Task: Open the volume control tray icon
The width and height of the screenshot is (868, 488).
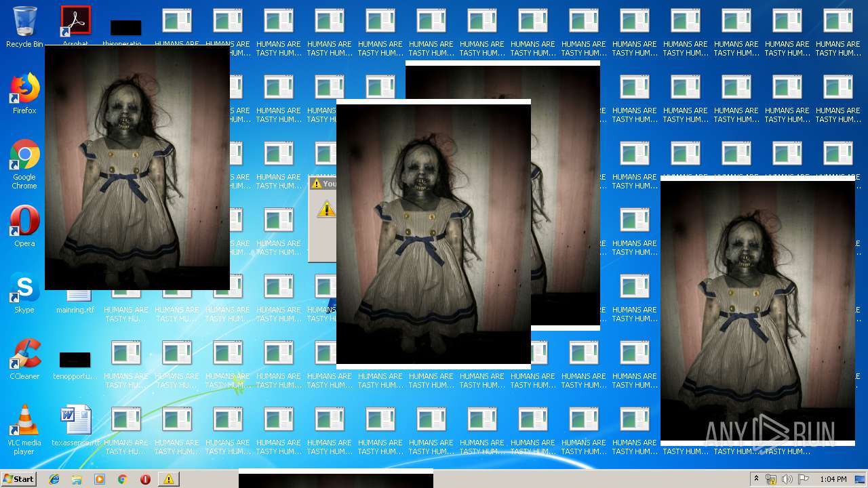Action: (787, 479)
